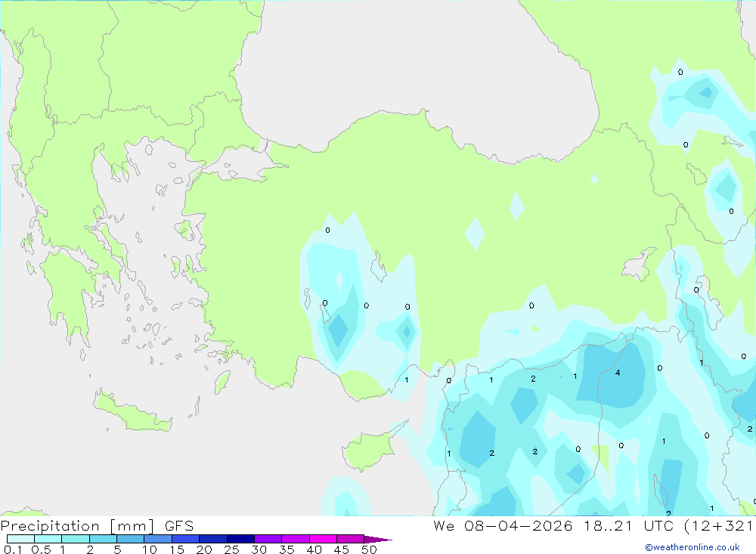Click the 25–30 mm navy legend swatch
The width and height of the screenshot is (756, 554).
point(240,539)
